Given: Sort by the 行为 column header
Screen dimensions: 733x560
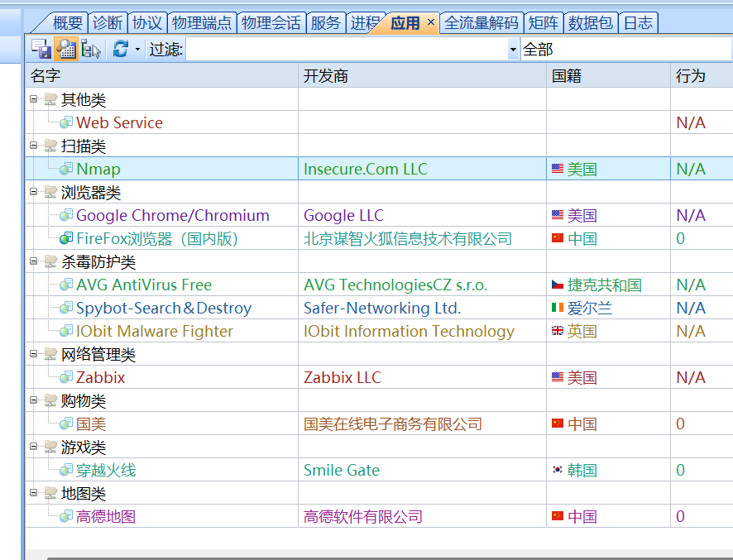Looking at the screenshot, I should click(x=702, y=75).
